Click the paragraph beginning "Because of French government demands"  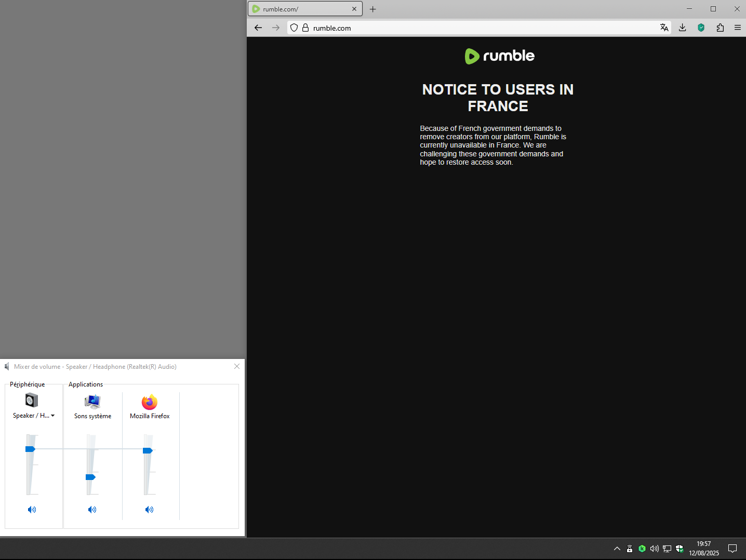(x=493, y=145)
